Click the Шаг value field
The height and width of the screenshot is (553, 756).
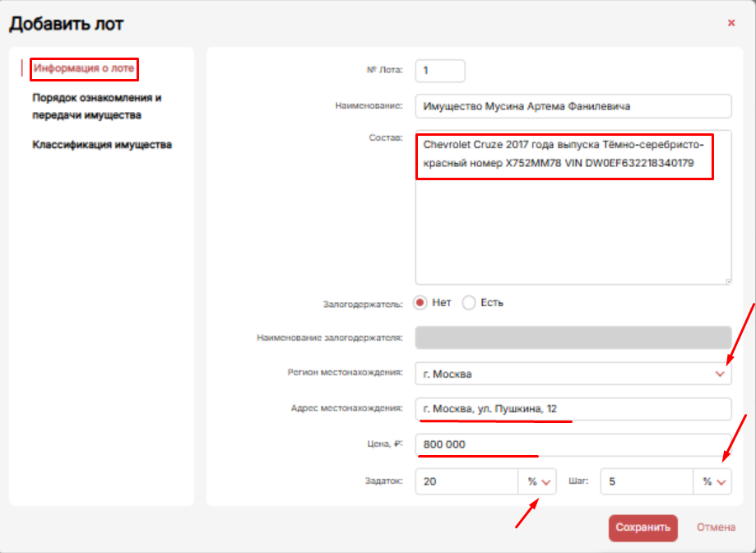click(x=647, y=481)
